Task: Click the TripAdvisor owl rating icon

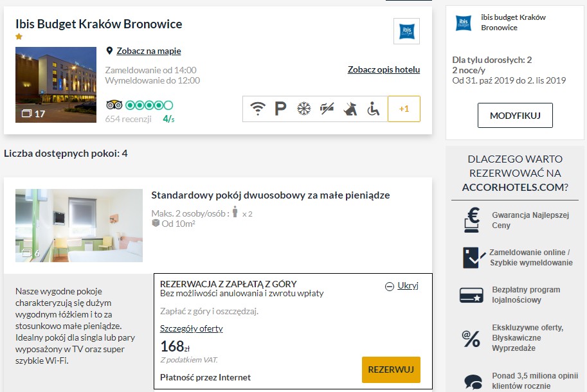Action: tap(114, 105)
